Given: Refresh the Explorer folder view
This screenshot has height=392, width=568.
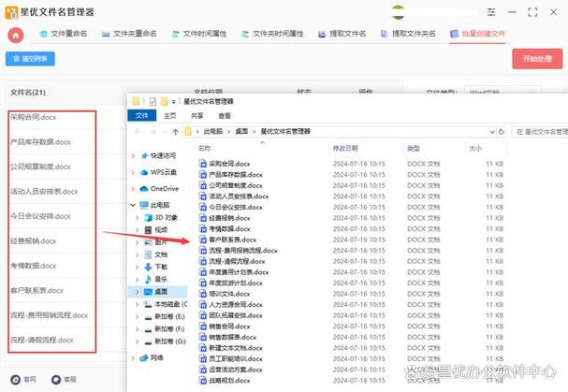Looking at the screenshot, I should [x=502, y=132].
